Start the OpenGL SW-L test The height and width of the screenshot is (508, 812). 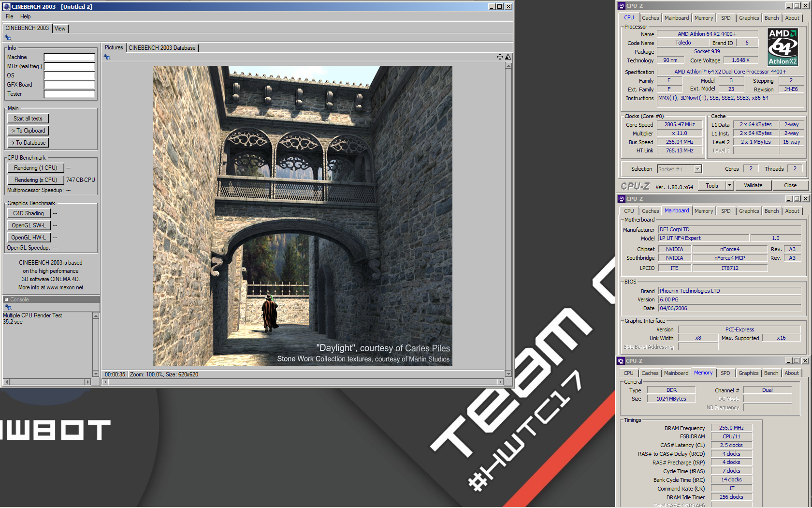pyautogui.click(x=29, y=225)
